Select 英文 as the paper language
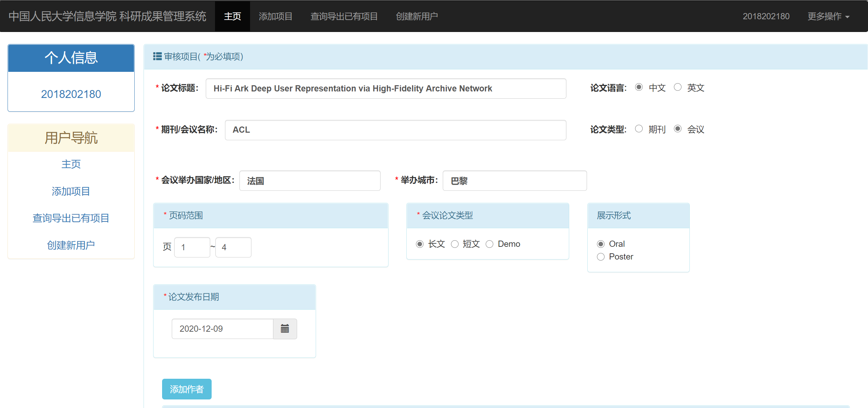This screenshot has height=408, width=868. pyautogui.click(x=677, y=87)
